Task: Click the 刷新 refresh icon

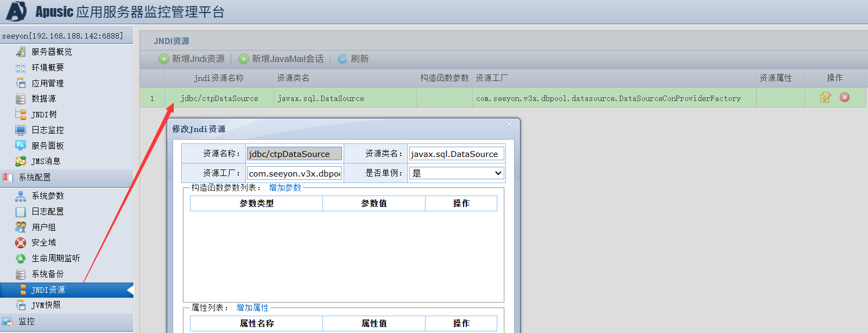Action: (343, 59)
